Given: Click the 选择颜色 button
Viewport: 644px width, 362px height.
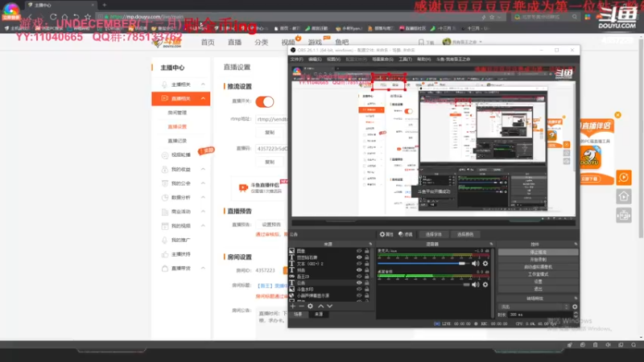Looking at the screenshot, I should (x=465, y=234).
